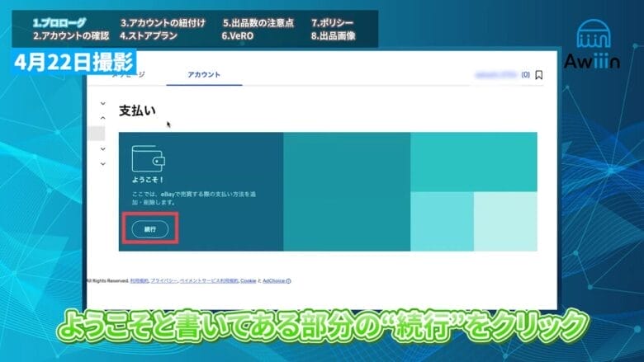This screenshot has width=644, height=362.
Task: Expand the top-most sidebar chevron
Action: point(103,104)
